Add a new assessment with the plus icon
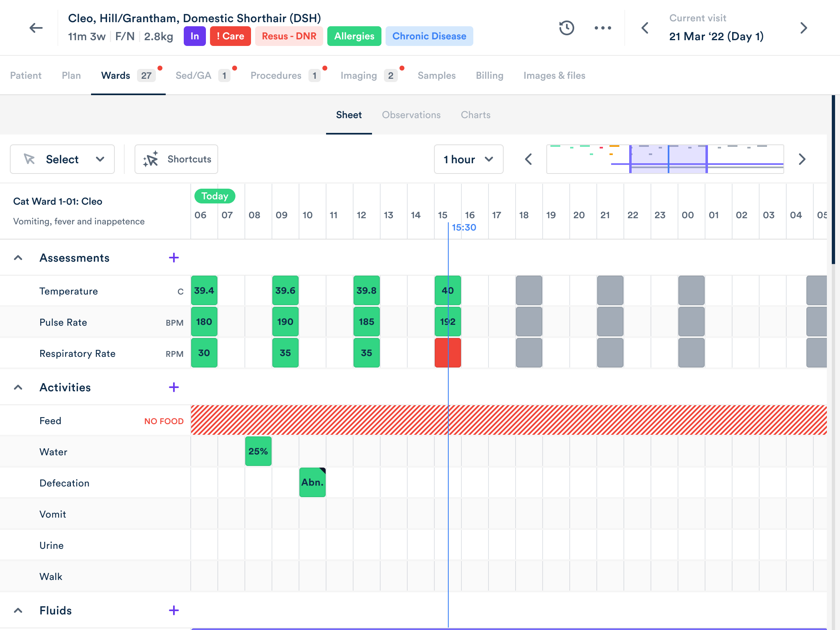 (x=174, y=258)
